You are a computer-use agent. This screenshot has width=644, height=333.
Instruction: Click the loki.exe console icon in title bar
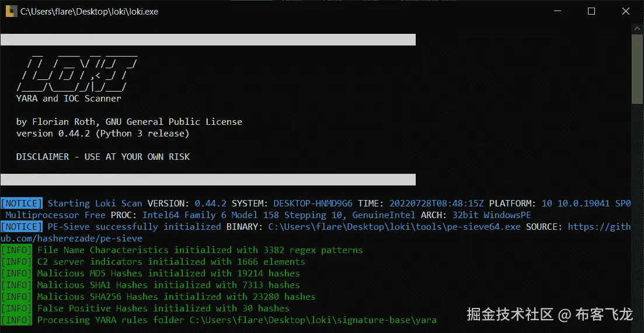[x=11, y=12]
